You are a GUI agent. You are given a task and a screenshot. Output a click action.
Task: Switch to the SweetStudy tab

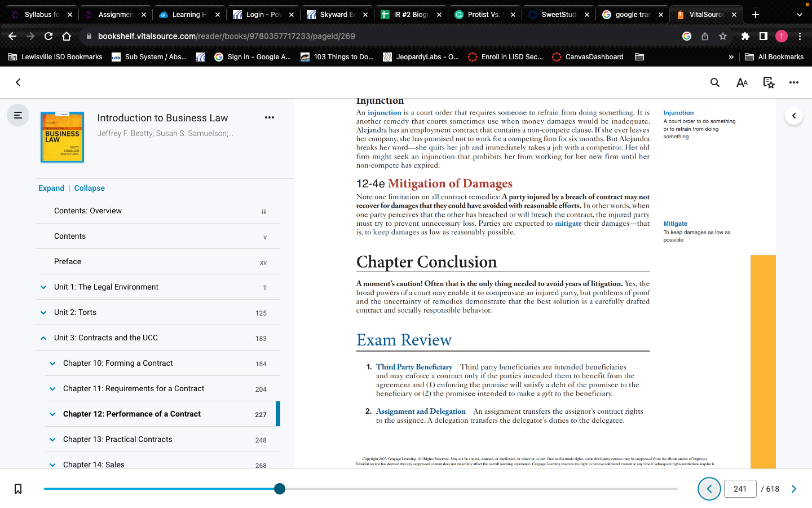coord(558,15)
